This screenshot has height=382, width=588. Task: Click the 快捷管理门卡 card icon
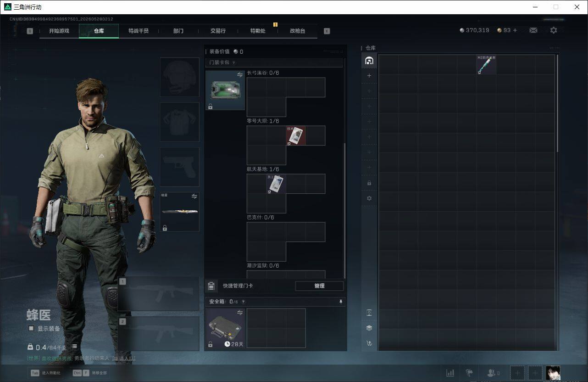[211, 286]
